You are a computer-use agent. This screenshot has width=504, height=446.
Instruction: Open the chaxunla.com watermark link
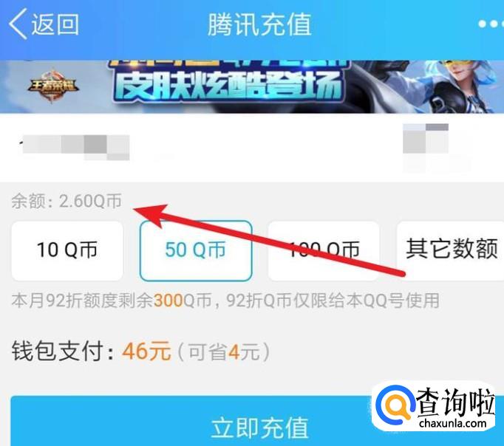coord(452,423)
